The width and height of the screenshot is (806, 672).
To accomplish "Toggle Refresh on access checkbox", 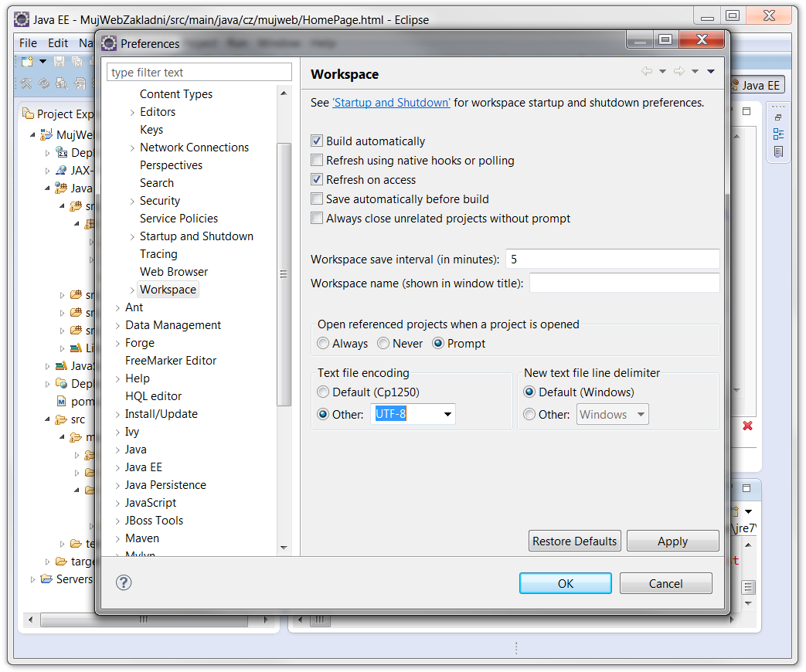I will (x=317, y=179).
